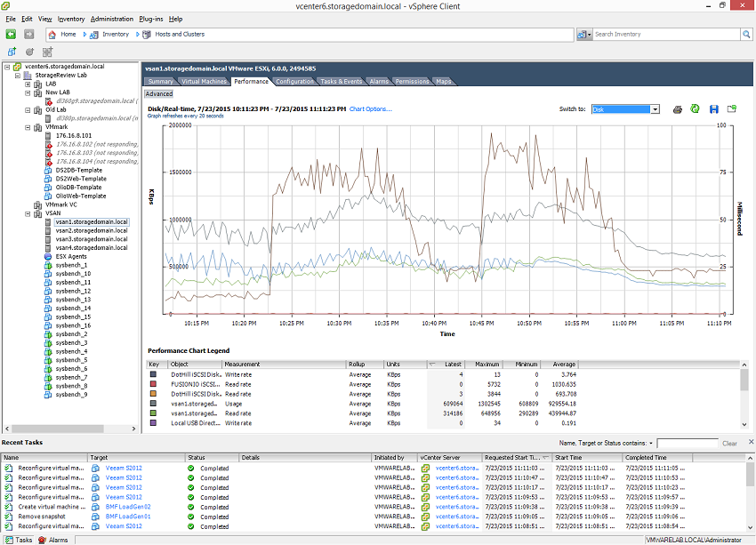Screen dimensions: 756x545
Task: Open the Switch to chart dropdown
Action: 655,109
